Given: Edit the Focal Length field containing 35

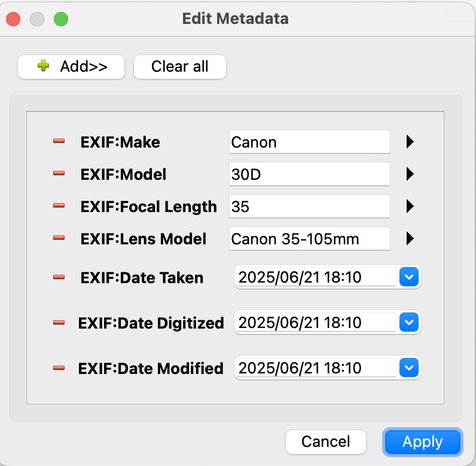Looking at the screenshot, I should pyautogui.click(x=309, y=206).
